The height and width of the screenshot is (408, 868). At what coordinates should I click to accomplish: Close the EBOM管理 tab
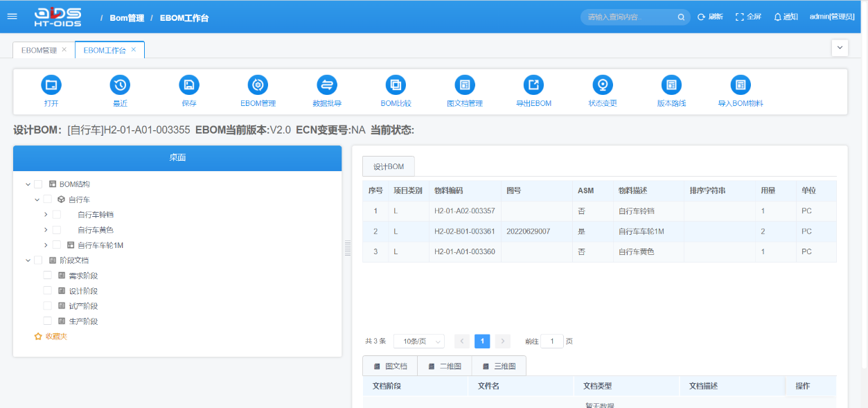pyautogui.click(x=64, y=50)
